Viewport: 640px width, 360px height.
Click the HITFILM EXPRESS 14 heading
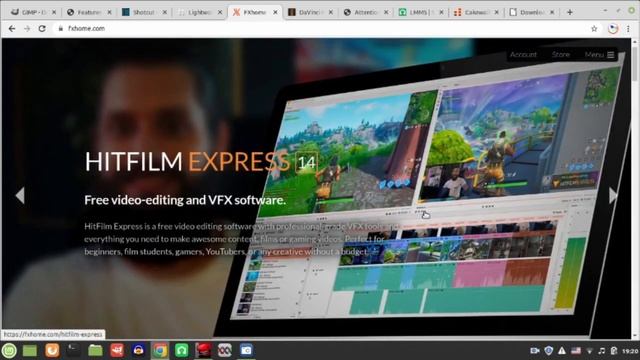point(201,162)
